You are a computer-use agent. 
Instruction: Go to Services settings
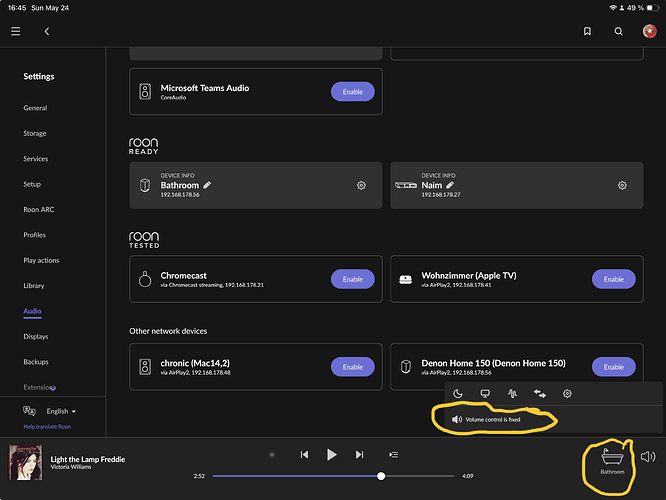pyautogui.click(x=36, y=159)
